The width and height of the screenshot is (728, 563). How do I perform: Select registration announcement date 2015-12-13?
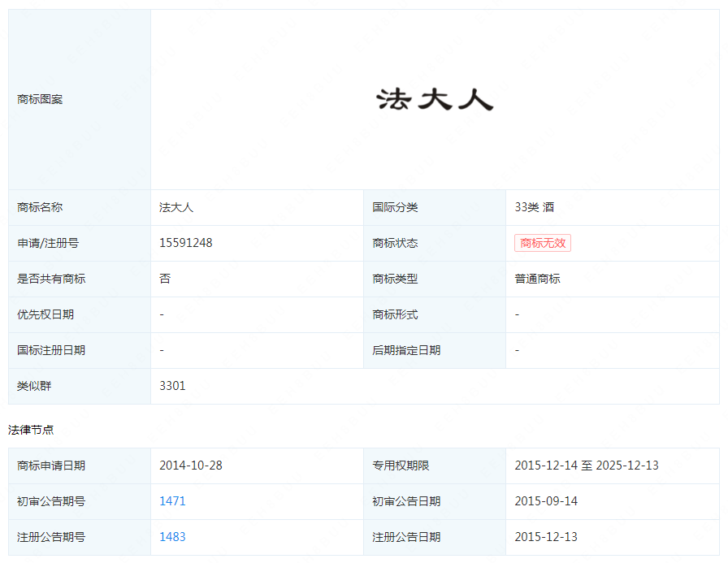[546, 537]
